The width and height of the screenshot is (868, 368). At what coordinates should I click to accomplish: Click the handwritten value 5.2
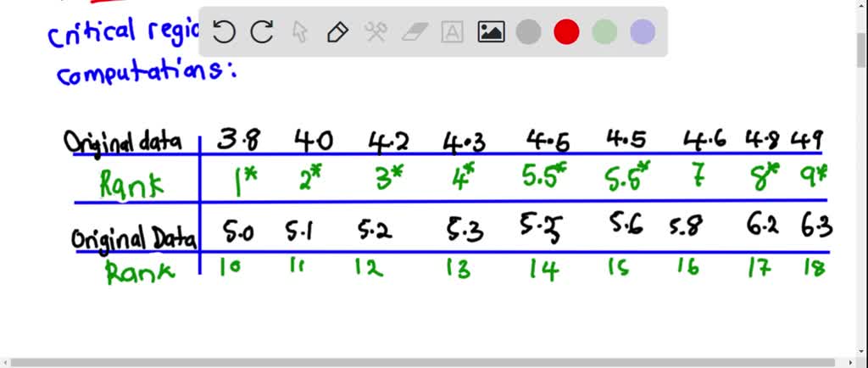(x=375, y=229)
